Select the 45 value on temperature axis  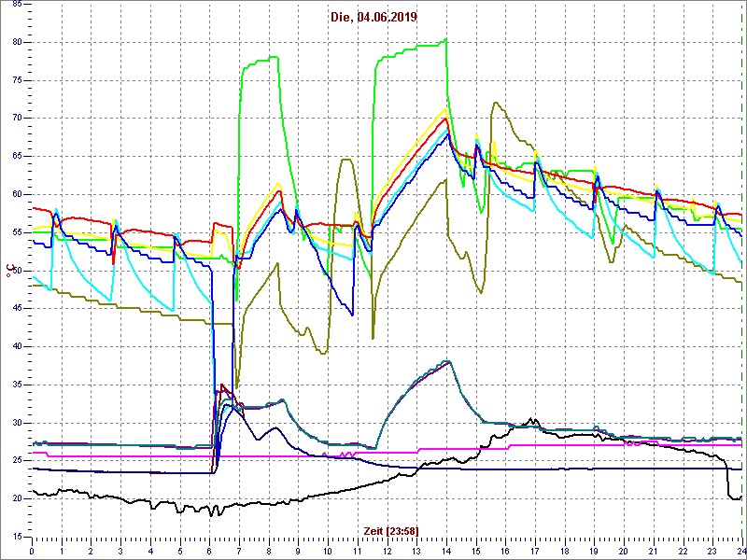tap(16, 309)
